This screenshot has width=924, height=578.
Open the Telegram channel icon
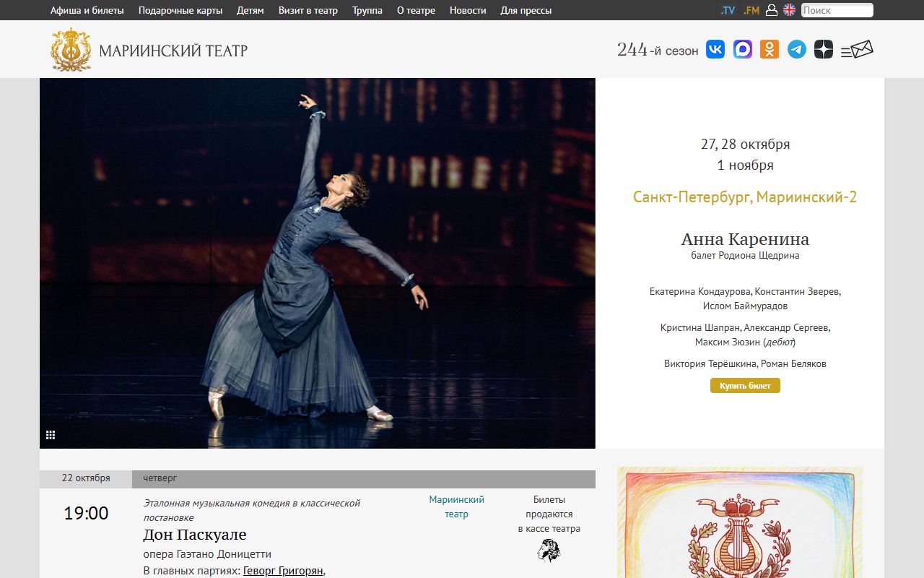tap(797, 49)
